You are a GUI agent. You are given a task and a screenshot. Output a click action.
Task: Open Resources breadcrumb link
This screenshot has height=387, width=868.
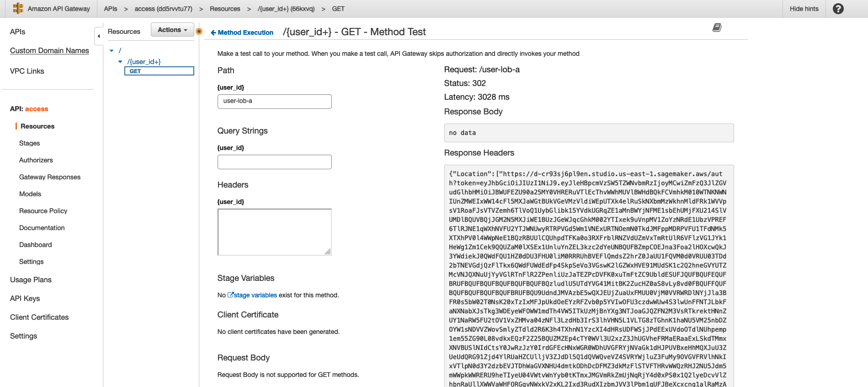pos(225,9)
